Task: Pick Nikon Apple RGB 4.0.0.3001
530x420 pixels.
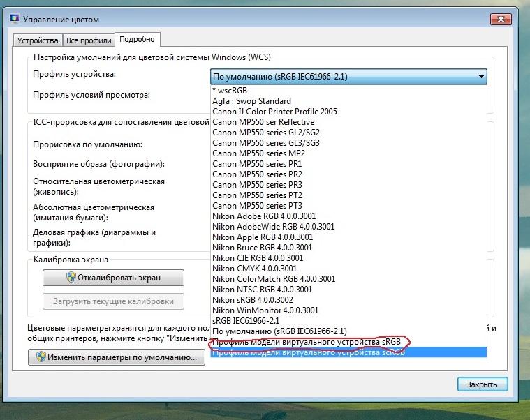Action: click(x=348, y=237)
